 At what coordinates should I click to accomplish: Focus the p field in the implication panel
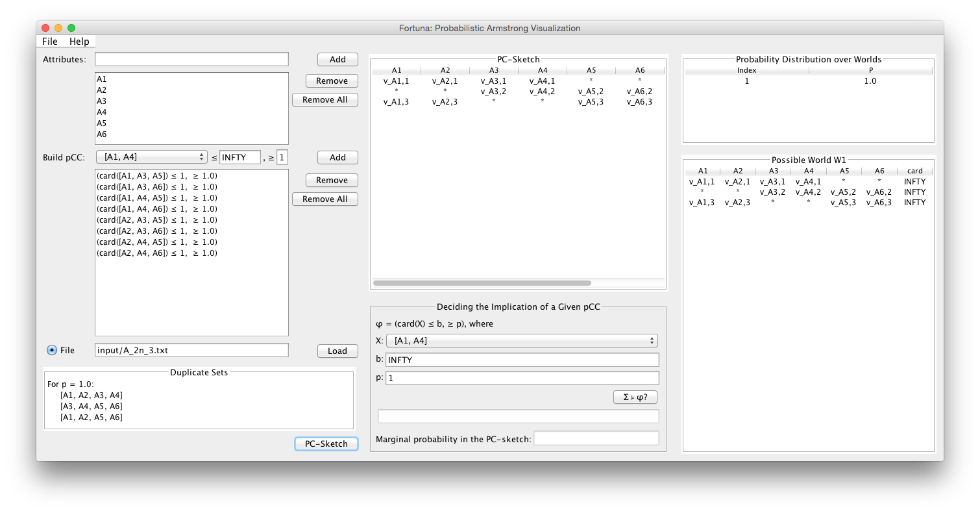point(522,377)
